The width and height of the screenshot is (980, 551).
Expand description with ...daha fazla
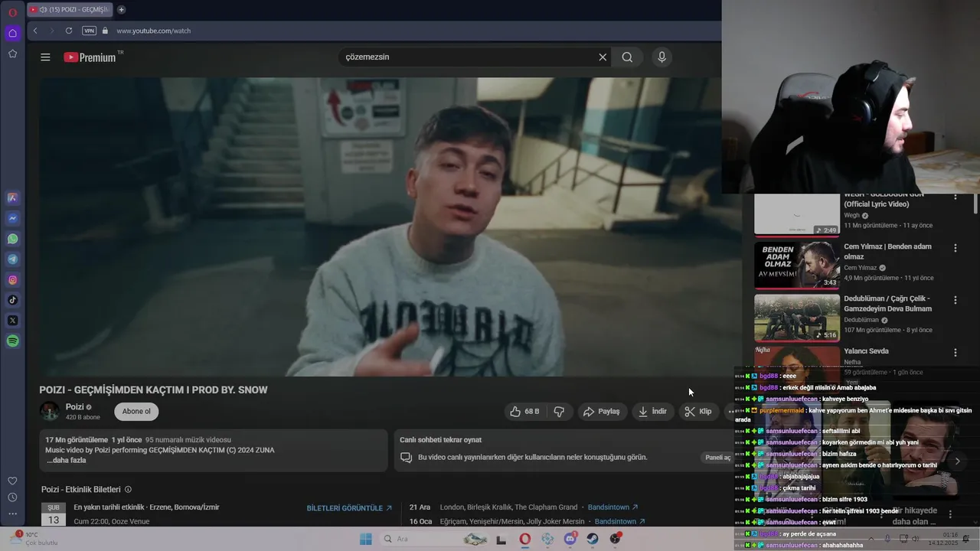coord(66,460)
